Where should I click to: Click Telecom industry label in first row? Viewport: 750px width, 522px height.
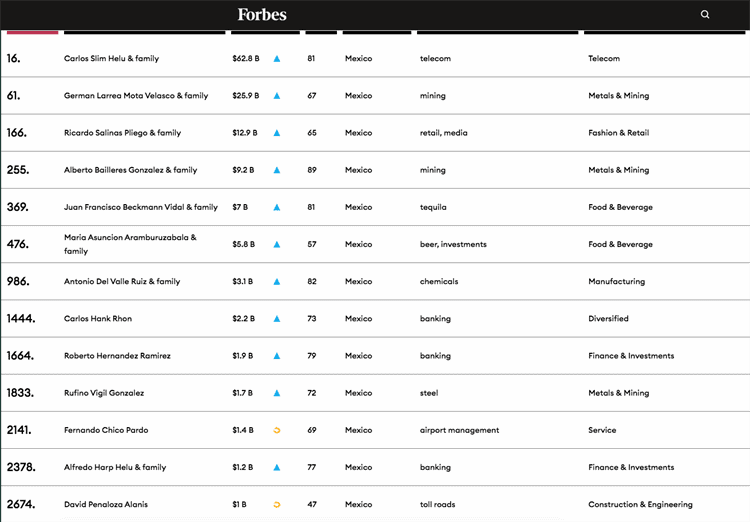(604, 59)
